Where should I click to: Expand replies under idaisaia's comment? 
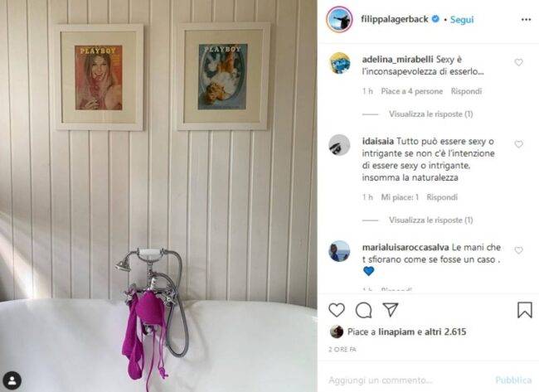[430, 220]
